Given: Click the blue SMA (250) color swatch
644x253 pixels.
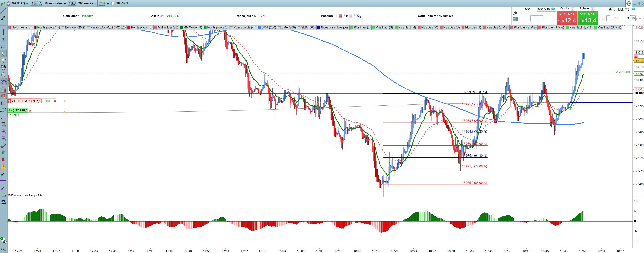Looking at the screenshot, I should pos(259,28).
